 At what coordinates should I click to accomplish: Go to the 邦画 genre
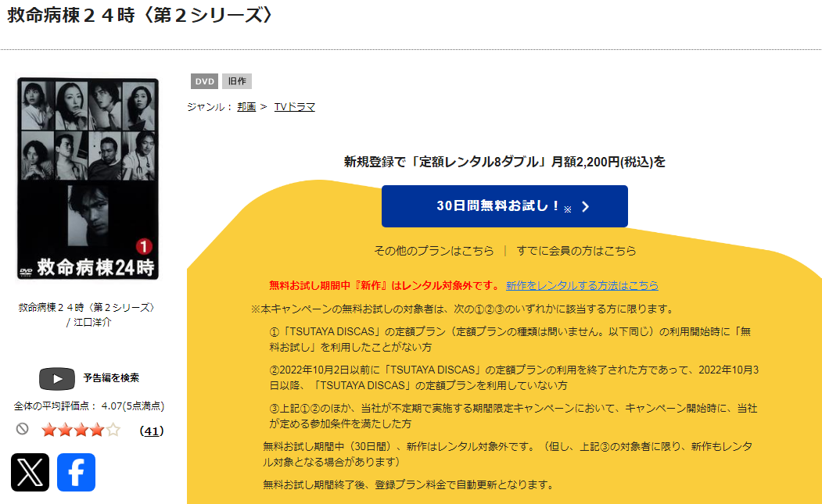(246, 107)
